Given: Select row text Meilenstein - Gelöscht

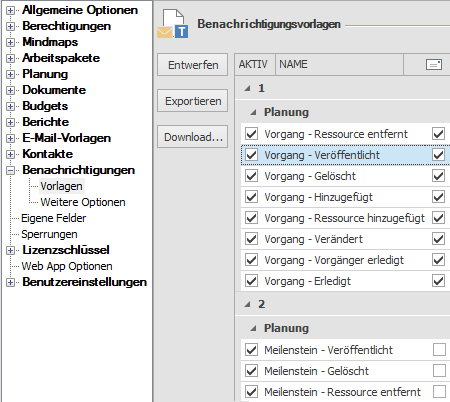Looking at the screenshot, I should (x=317, y=371).
